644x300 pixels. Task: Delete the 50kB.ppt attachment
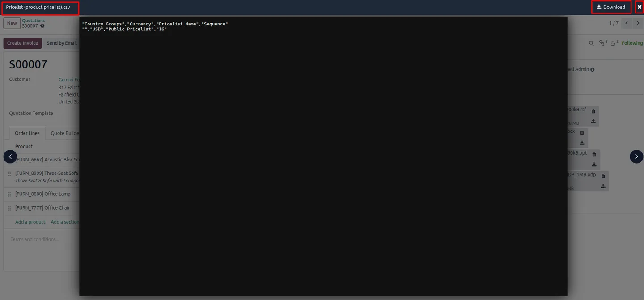594,155
